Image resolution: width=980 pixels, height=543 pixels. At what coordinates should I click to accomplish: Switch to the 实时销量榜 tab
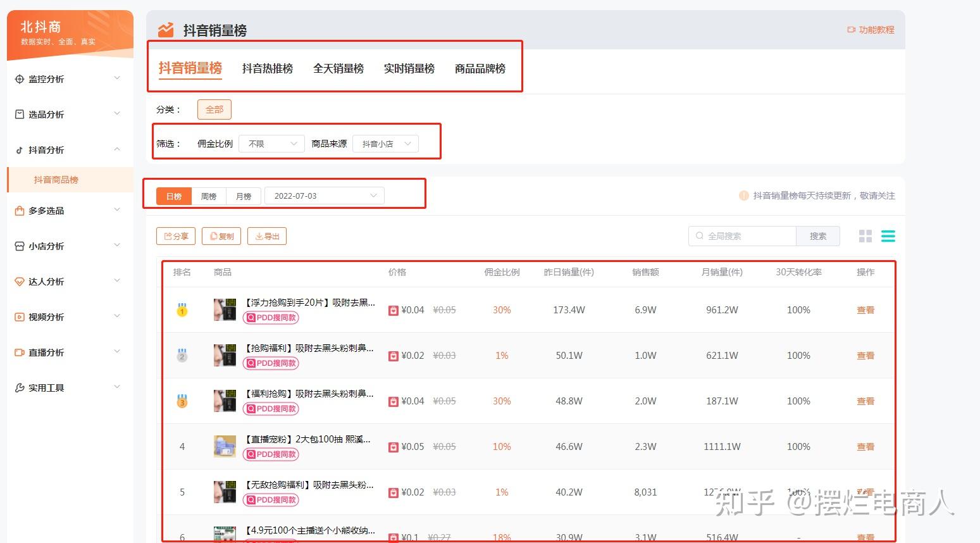tap(409, 68)
